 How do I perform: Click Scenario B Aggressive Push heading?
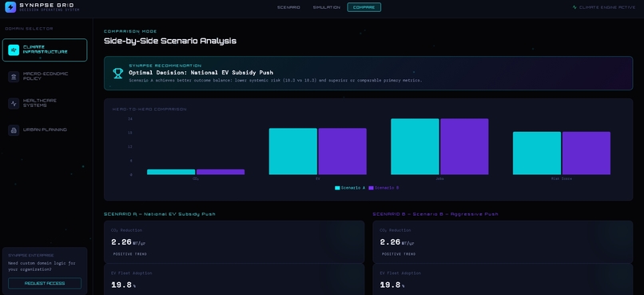tap(435, 214)
